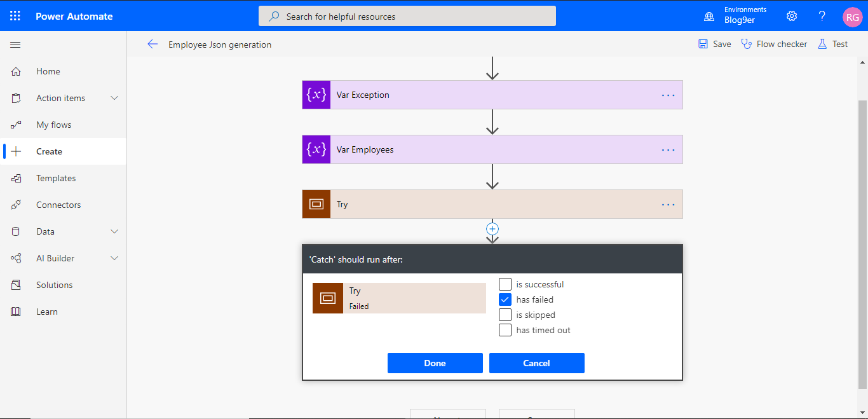Expand the Data chevron
The height and width of the screenshot is (419, 868).
tap(114, 231)
